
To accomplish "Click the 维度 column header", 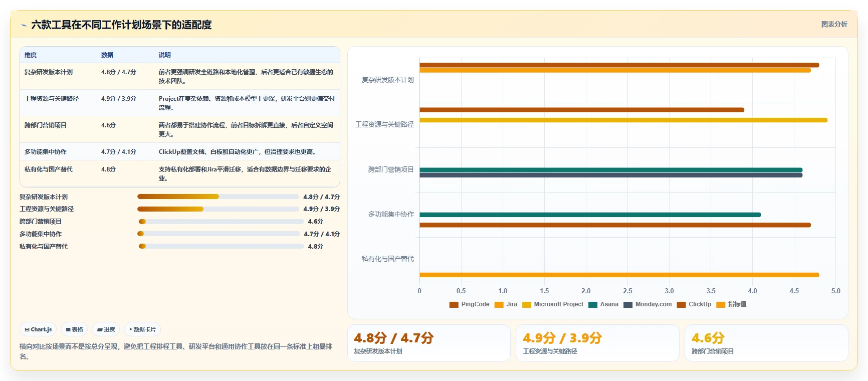I will pos(31,55).
